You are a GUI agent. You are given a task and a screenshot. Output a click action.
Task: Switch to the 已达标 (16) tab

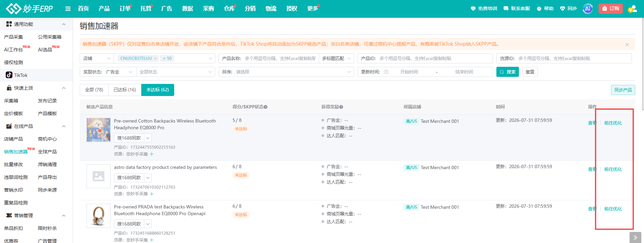click(x=125, y=90)
